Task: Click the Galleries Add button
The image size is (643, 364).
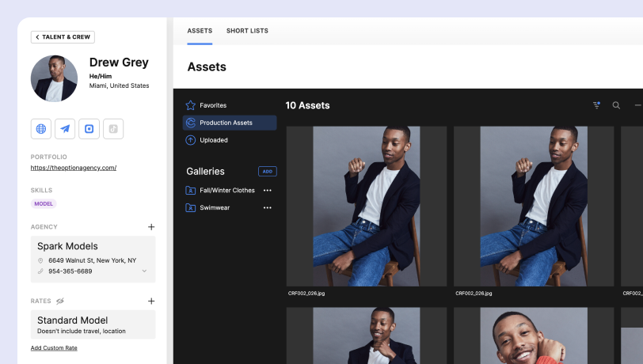Action: 268,172
